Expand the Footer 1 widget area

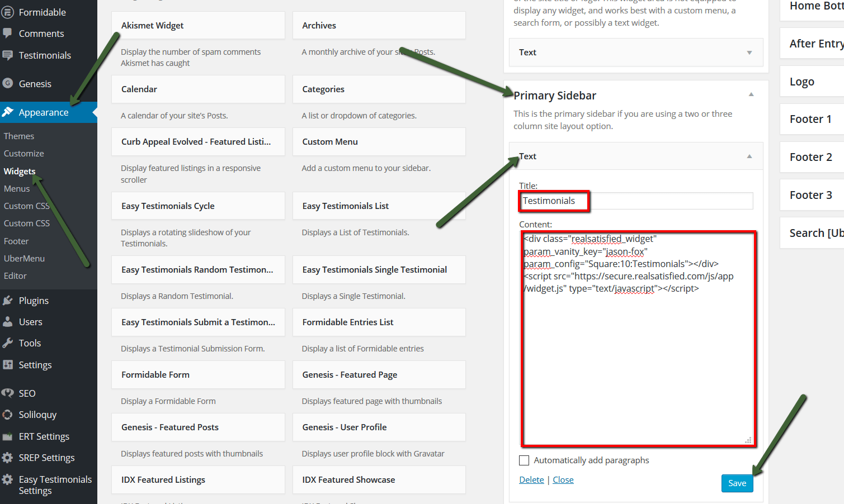[812, 119]
